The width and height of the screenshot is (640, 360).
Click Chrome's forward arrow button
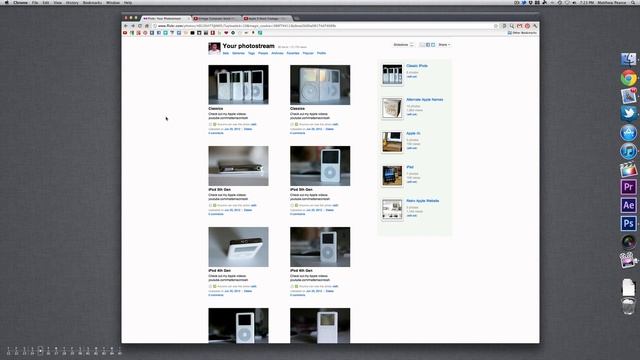(x=133, y=26)
